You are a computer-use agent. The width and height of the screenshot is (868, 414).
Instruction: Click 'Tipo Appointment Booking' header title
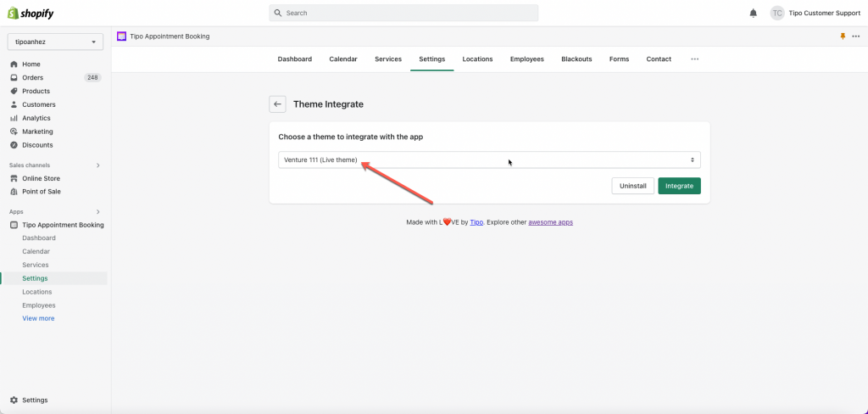(x=170, y=36)
